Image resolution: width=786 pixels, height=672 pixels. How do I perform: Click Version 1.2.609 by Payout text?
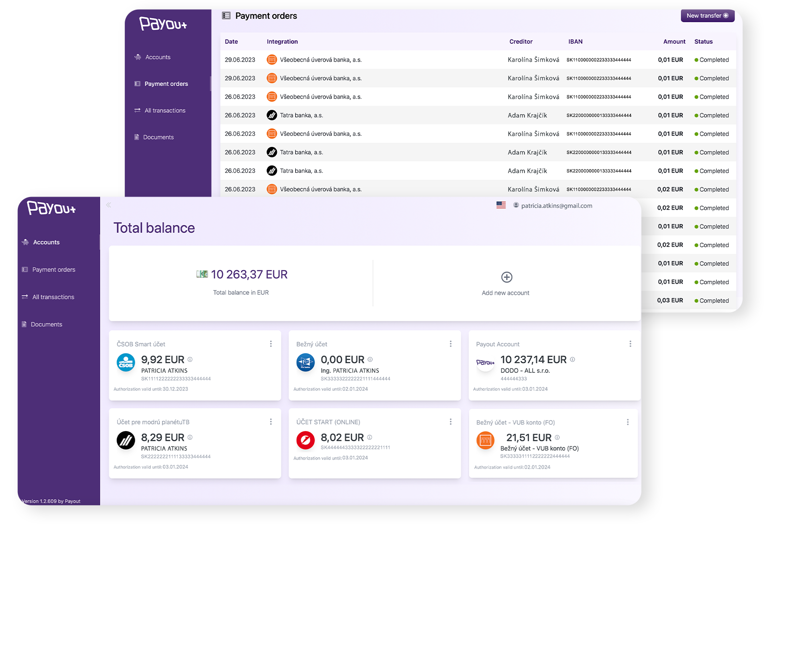52,501
